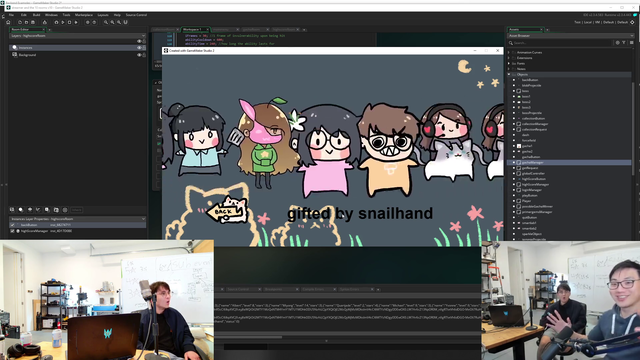This screenshot has height=360, width=640.
Task: Open the Marketplace menu
Action: 84,15
